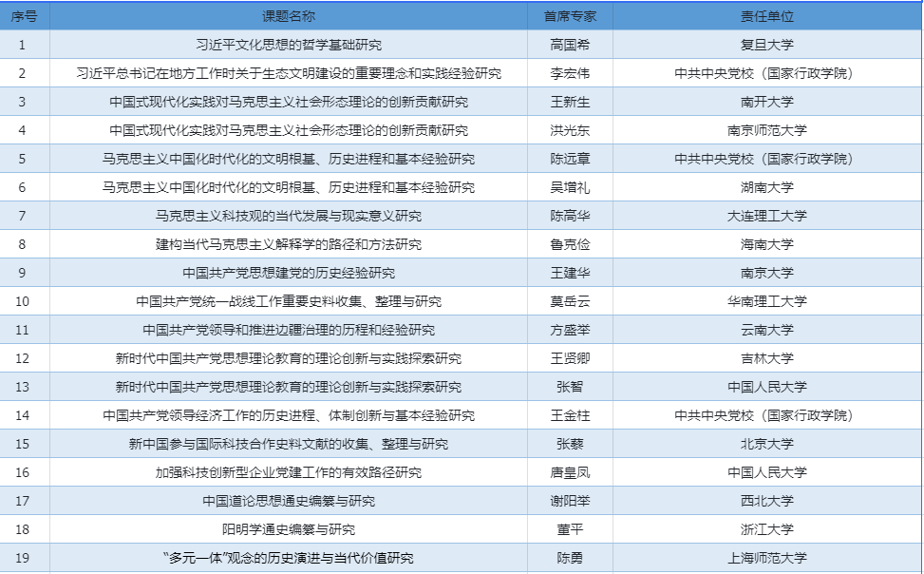This screenshot has height=574, width=924.
Task: Click expert name 李宏伟
Action: click(570, 73)
